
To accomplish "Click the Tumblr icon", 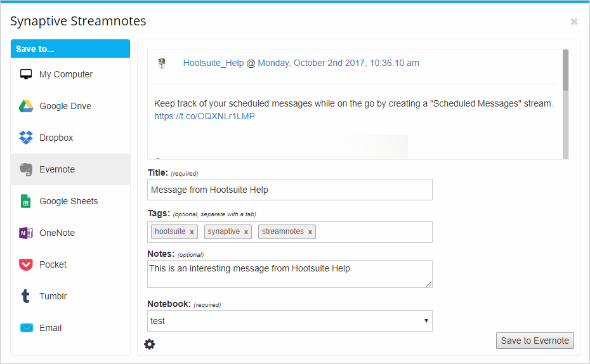I will click(x=25, y=296).
